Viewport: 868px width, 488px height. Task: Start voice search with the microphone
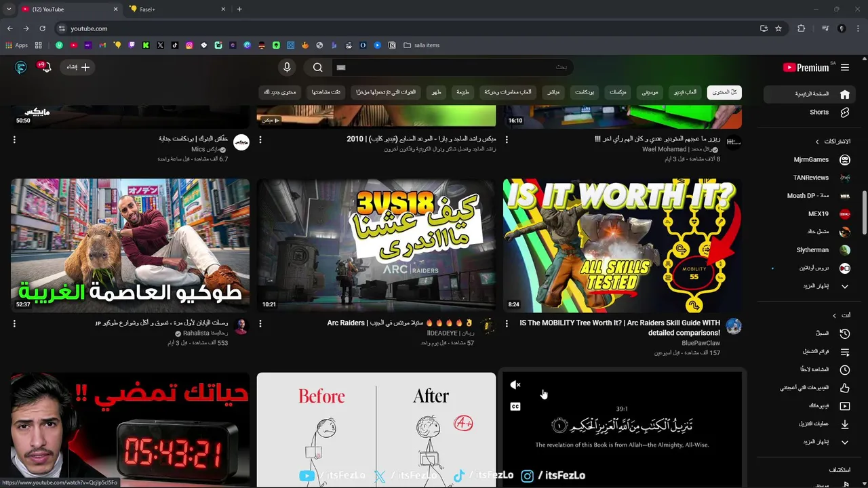pos(287,67)
